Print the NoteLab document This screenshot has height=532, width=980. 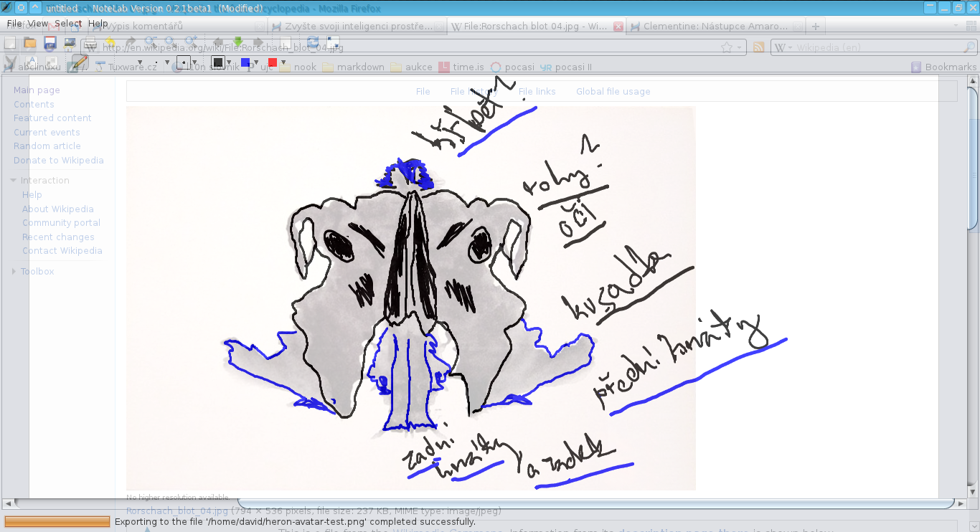[x=90, y=43]
